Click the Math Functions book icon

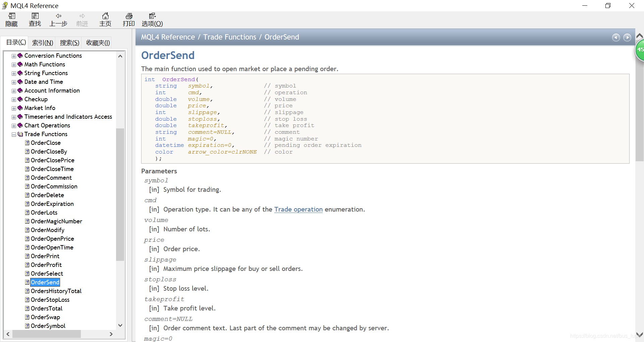(x=20, y=64)
